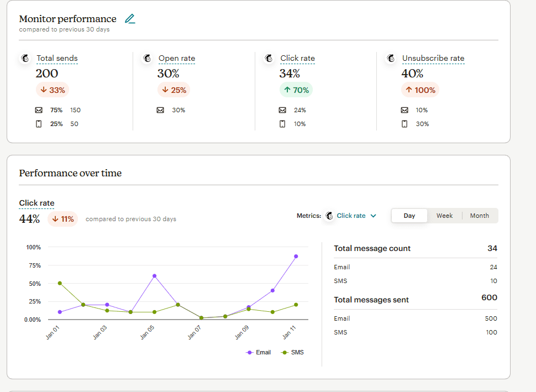Screen dimensions: 536x392
Task: Click the Mailchimp icon beside Total sends
Action: click(25, 58)
